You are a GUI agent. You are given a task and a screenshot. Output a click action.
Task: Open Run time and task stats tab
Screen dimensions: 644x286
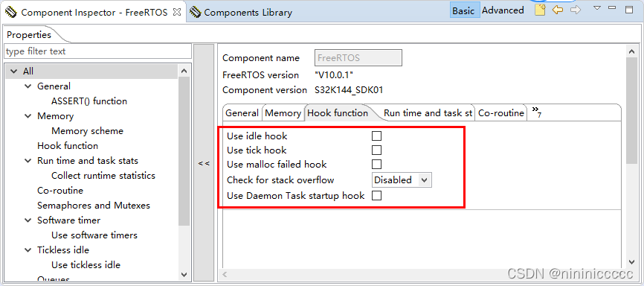coord(428,113)
